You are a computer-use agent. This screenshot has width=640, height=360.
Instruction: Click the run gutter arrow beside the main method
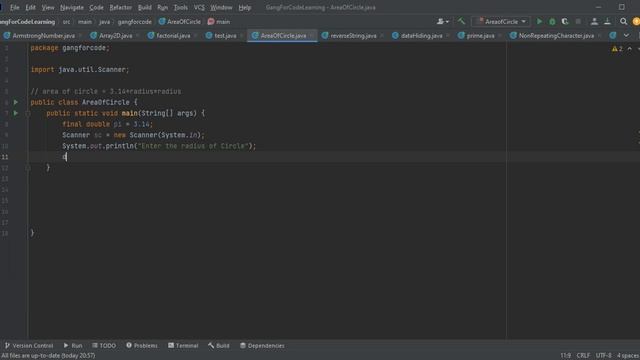16,113
